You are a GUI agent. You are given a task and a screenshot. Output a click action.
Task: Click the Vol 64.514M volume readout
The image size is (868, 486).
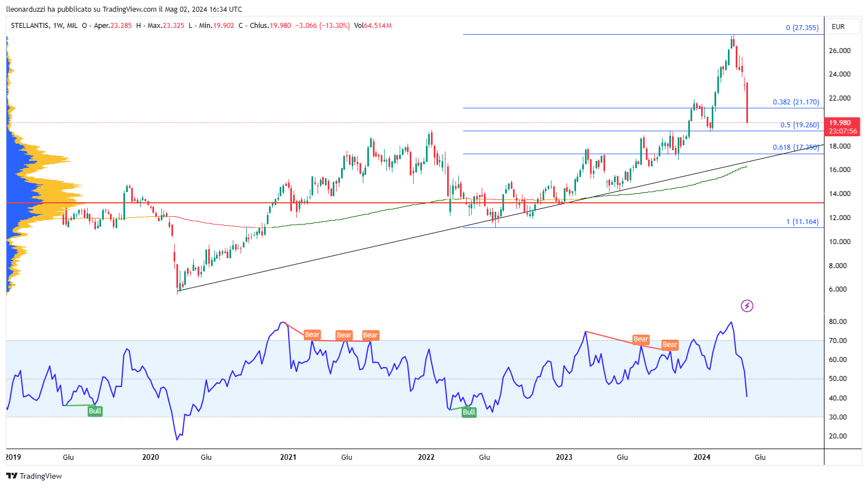(x=373, y=26)
